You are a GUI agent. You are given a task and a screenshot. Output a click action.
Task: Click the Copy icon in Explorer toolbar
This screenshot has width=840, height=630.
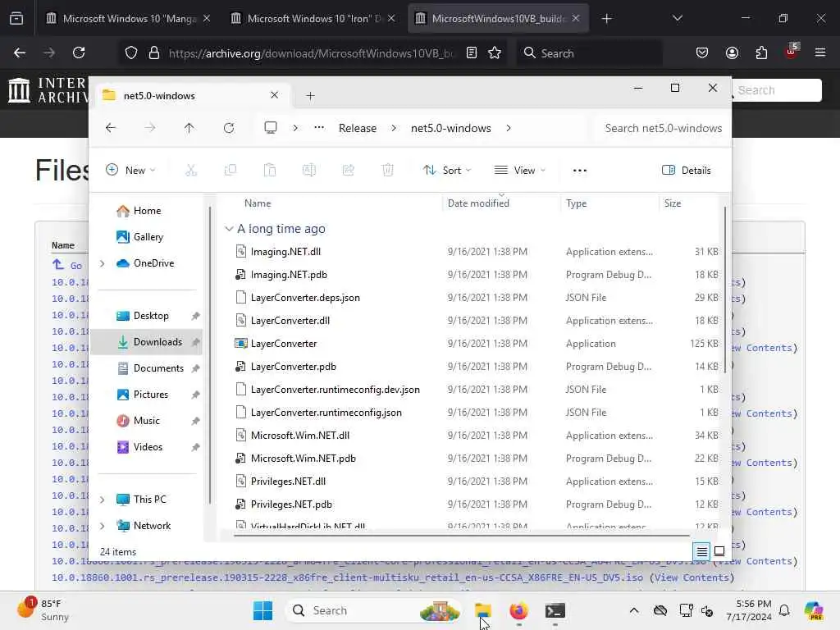point(231,171)
